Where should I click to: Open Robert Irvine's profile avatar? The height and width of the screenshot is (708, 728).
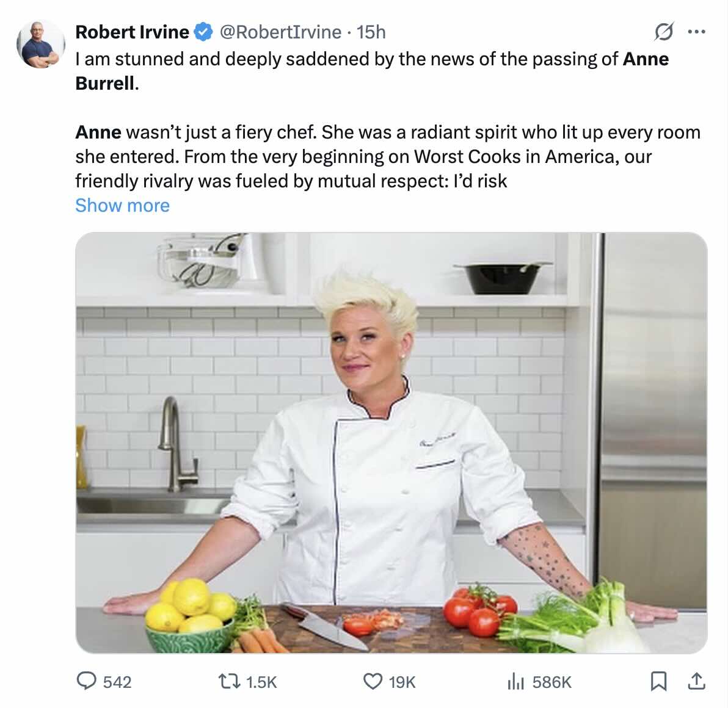click(41, 45)
